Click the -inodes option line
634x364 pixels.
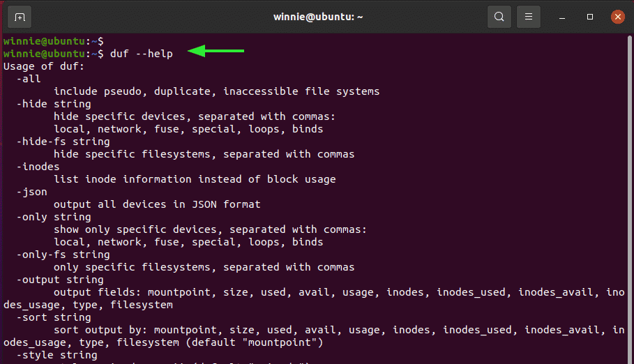coord(38,167)
